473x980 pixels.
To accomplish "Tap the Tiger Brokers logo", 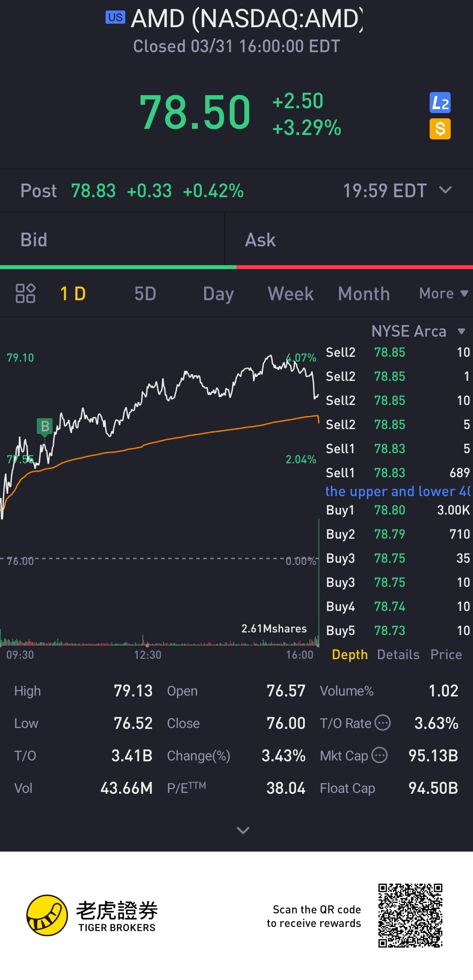I will [x=91, y=915].
